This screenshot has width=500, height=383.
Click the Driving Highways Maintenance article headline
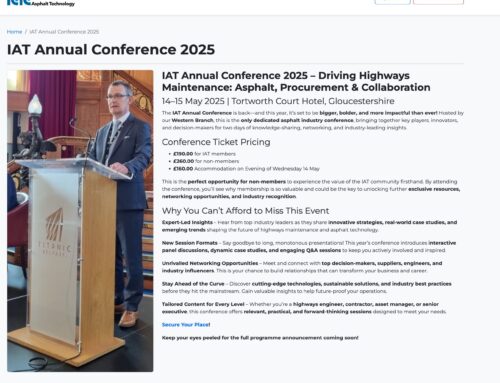[x=296, y=81]
